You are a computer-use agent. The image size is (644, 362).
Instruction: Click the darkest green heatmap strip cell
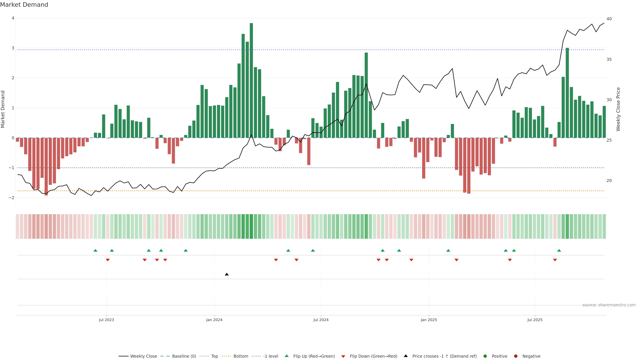click(251, 226)
